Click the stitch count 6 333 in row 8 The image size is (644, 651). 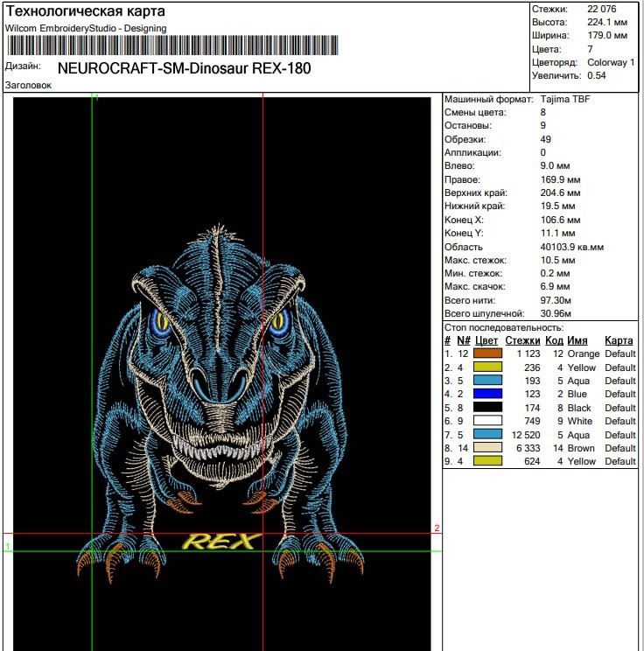(528, 448)
